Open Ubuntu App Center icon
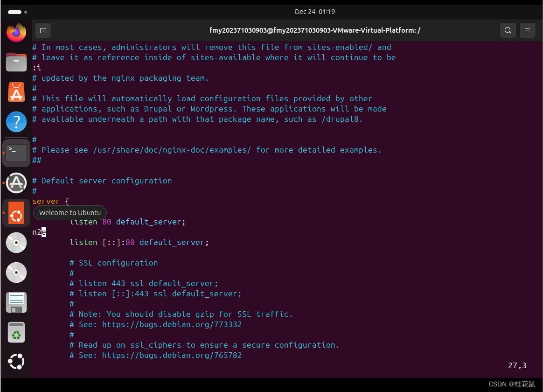Image resolution: width=543 pixels, height=392 pixels. point(16,92)
